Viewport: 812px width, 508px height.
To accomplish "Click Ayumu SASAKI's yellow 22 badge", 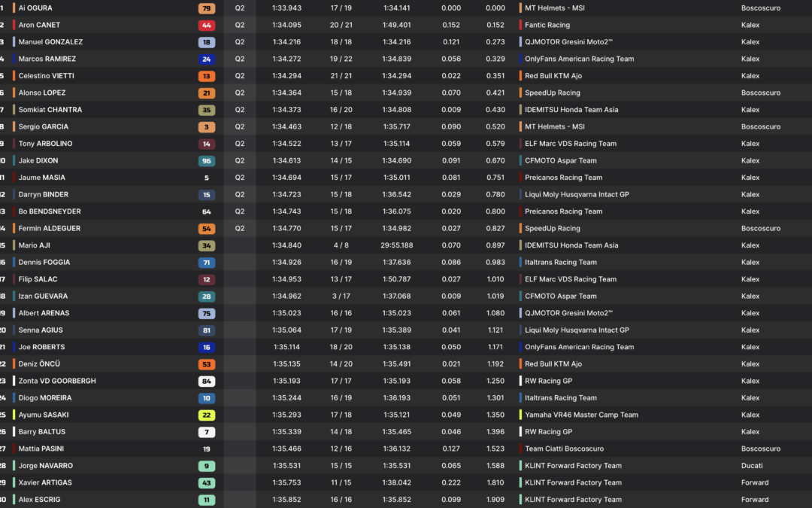I will click(x=207, y=415).
